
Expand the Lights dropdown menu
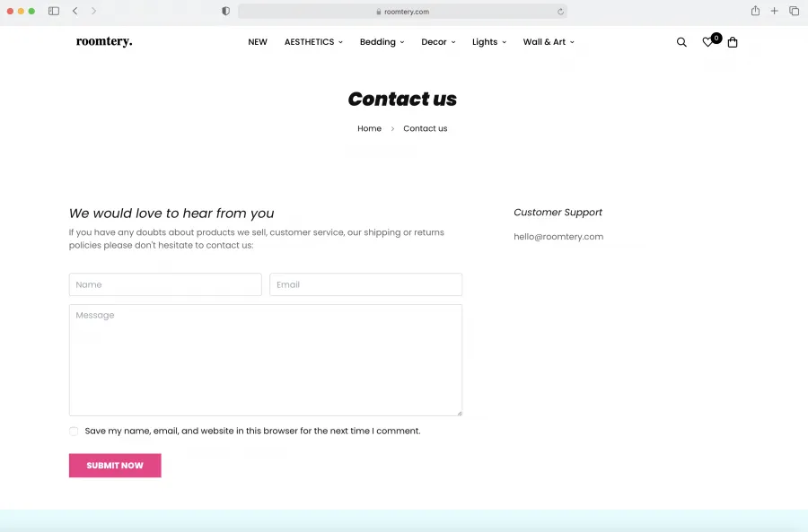click(x=489, y=42)
